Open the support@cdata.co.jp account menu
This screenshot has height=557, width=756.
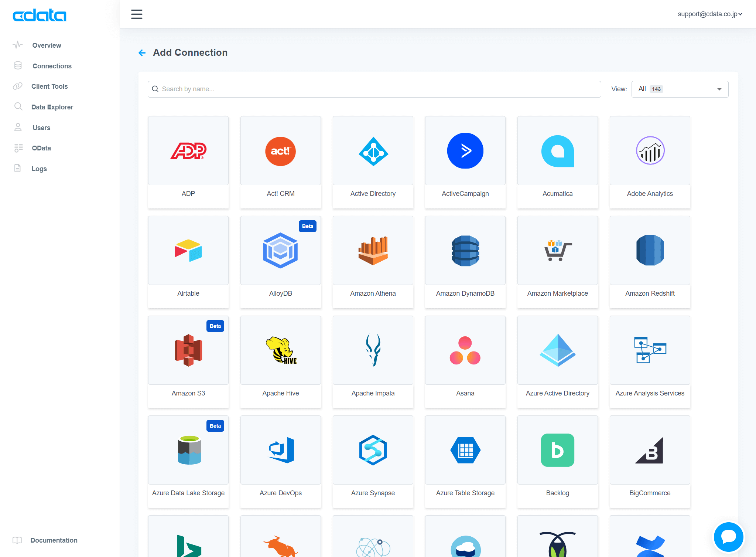coord(709,14)
